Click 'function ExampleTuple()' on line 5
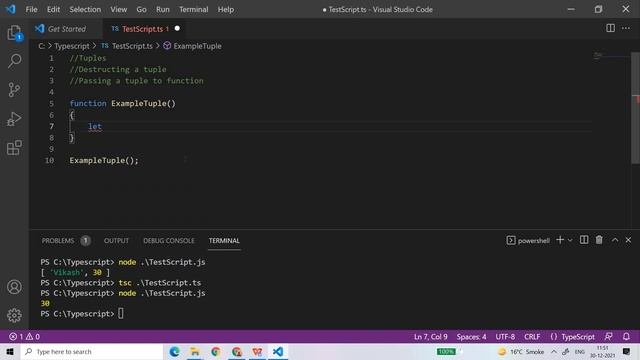Viewport: 640px width, 360px height. 122,103
